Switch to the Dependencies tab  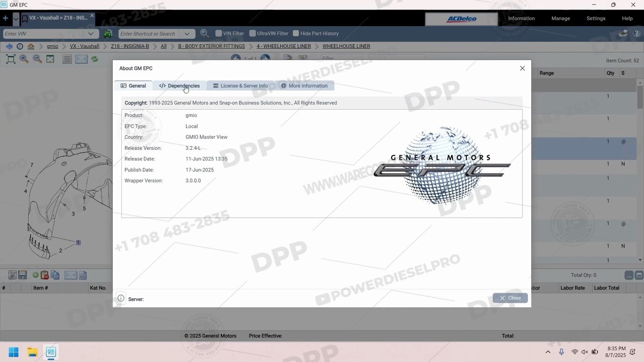point(179,86)
